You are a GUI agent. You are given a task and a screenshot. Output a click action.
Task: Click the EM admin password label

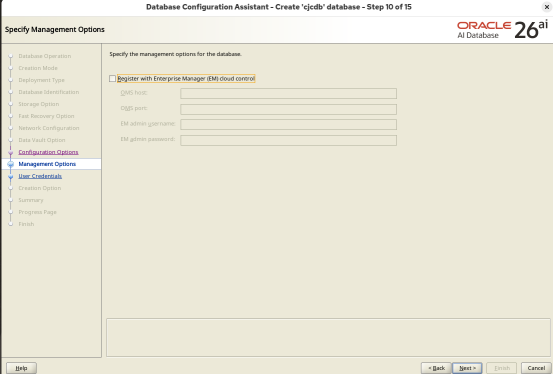point(148,139)
